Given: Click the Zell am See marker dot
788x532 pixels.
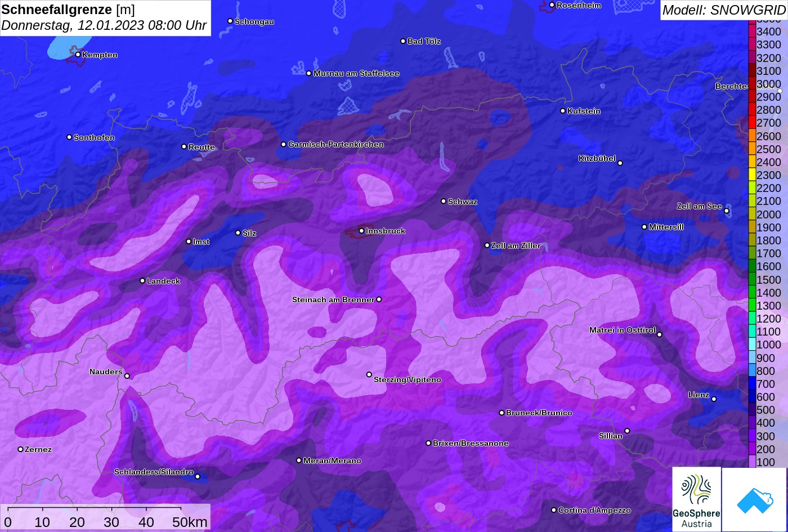Looking at the screenshot, I should point(727,211).
